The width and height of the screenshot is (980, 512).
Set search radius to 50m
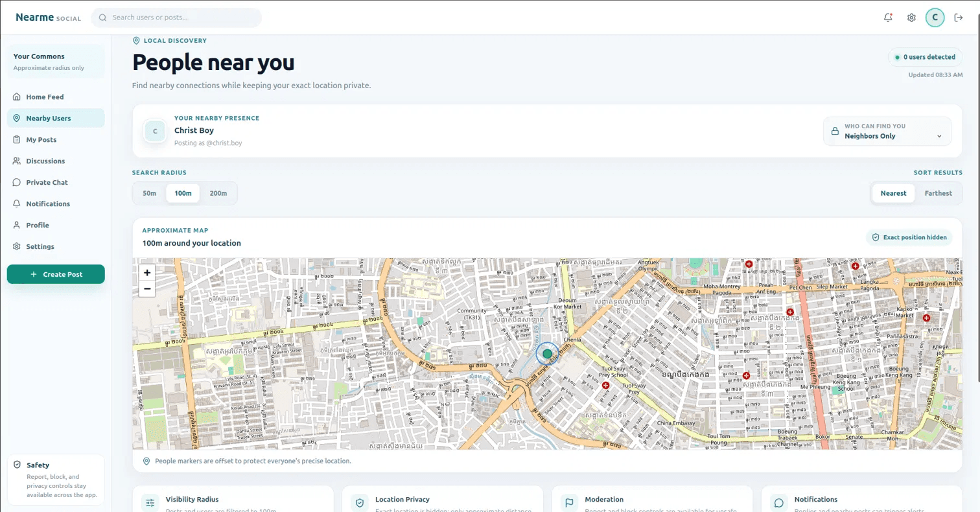coord(150,193)
